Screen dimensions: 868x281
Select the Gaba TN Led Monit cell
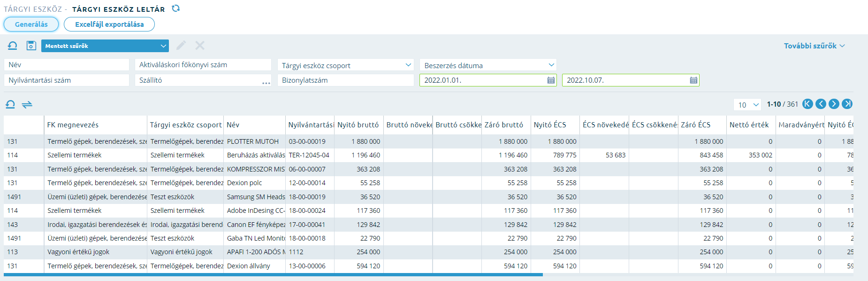tap(254, 238)
